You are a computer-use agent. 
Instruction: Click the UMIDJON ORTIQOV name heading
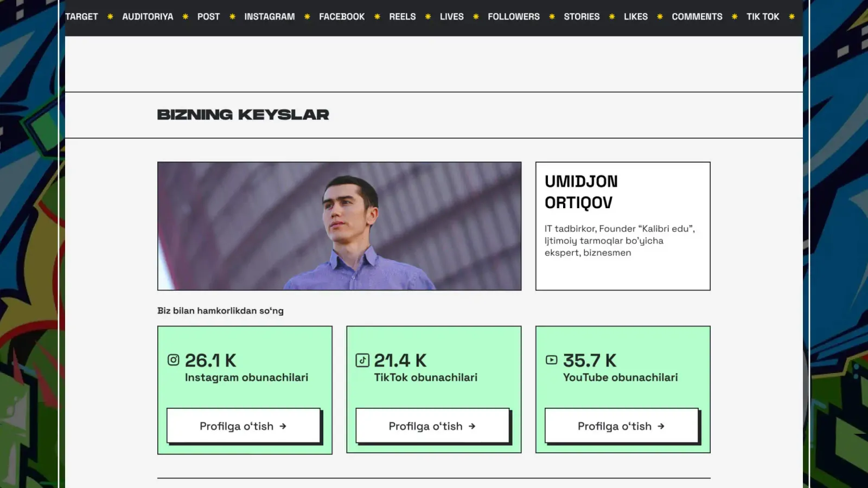tap(581, 192)
